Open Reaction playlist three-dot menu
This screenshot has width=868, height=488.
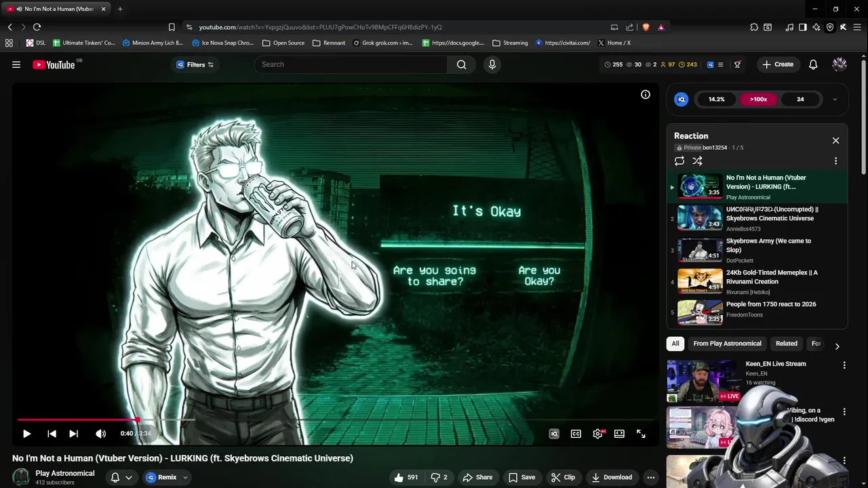pyautogui.click(x=835, y=161)
